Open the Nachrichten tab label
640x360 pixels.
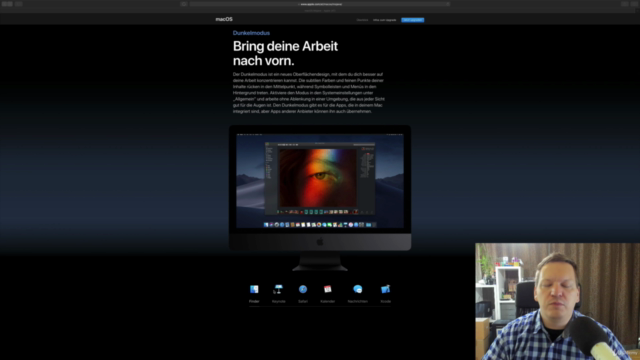pyautogui.click(x=358, y=301)
